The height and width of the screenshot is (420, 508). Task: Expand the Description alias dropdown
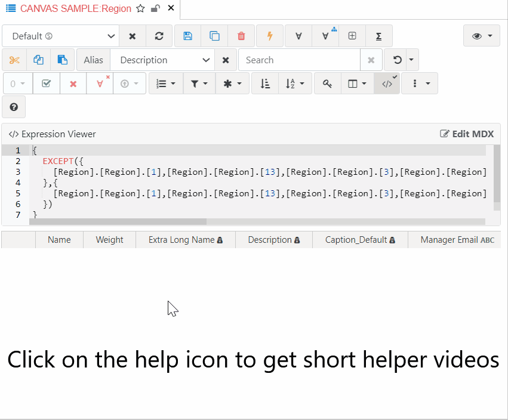tap(162, 60)
